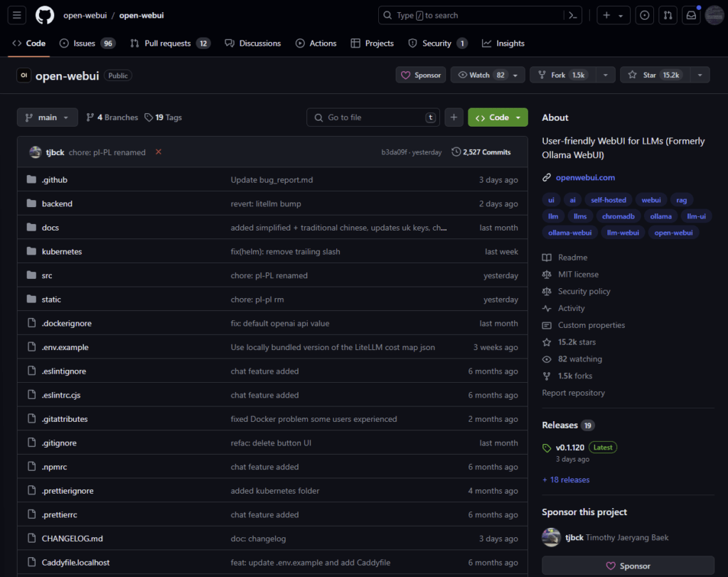Image resolution: width=728 pixels, height=577 pixels.
Task: Open the backend folder
Action: [x=57, y=203]
